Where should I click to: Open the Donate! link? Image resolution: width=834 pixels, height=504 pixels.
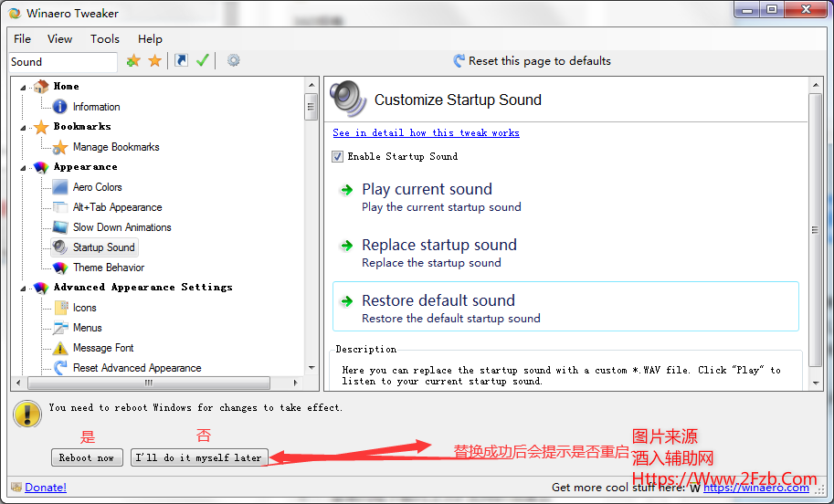(46, 487)
